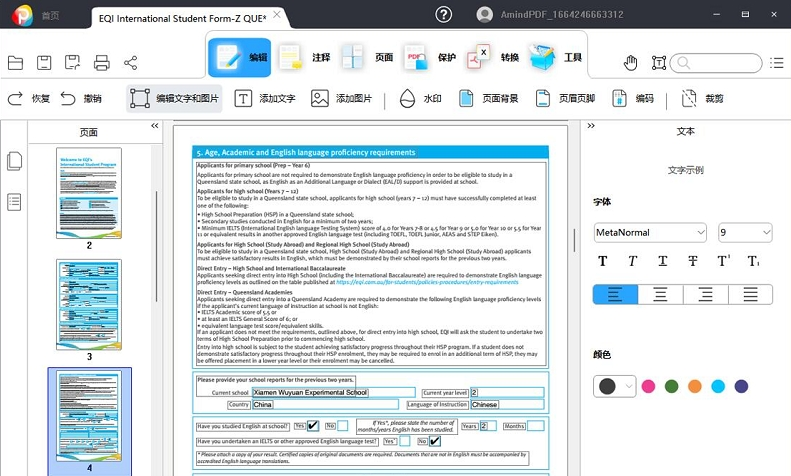Screen dimensions: 791x476
Task: Collapse the left pages panel
Action: [154, 126]
